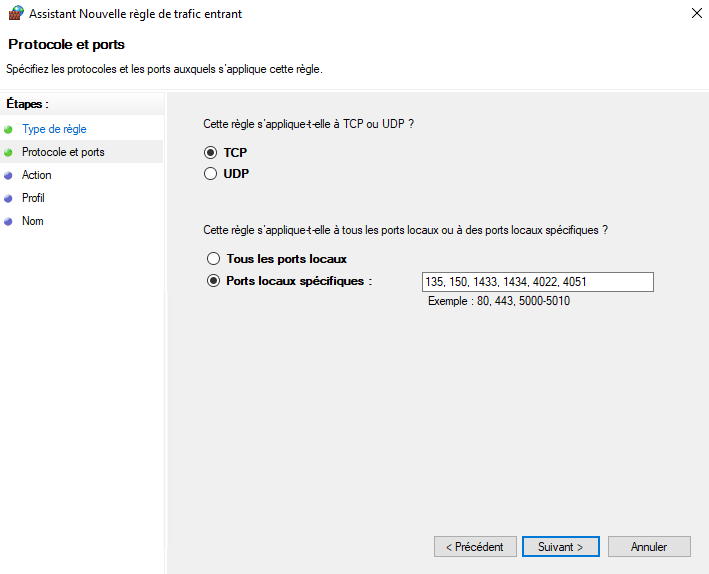Select Tous les ports locaux option
This screenshot has height=574, width=709.
tap(212, 259)
